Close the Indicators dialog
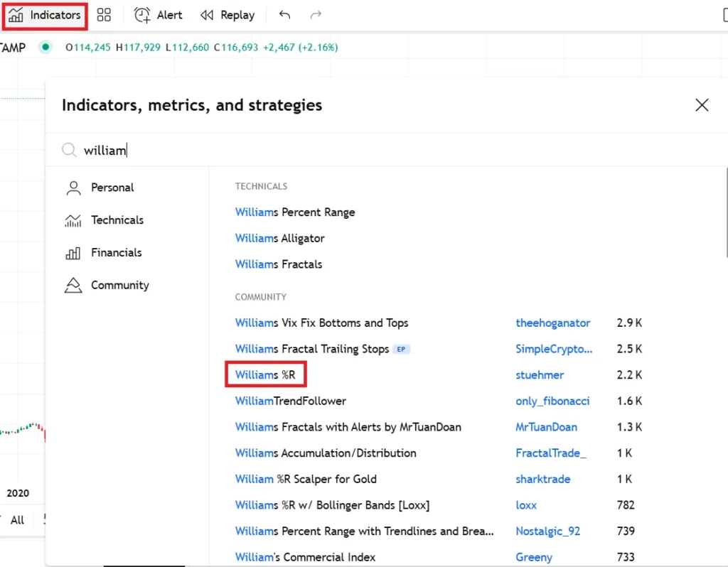728x567 pixels. pos(702,105)
